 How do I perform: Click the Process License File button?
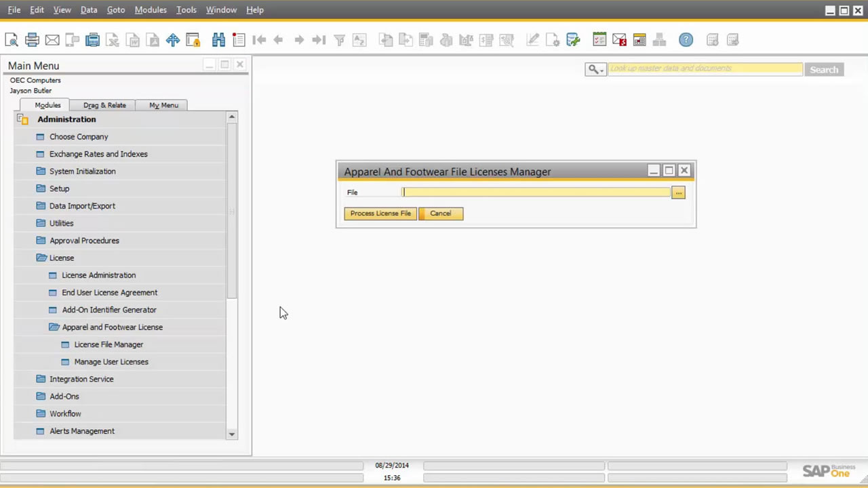[380, 213]
